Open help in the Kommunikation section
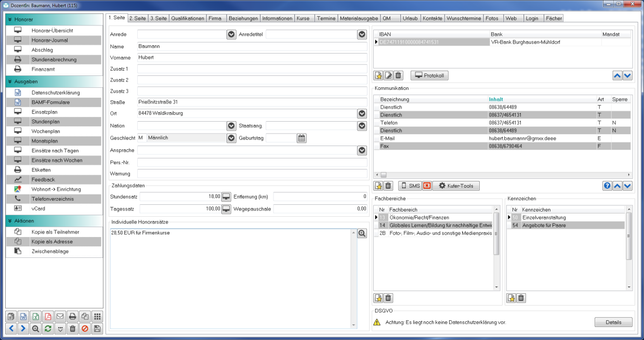This screenshot has width=644, height=340. [607, 186]
